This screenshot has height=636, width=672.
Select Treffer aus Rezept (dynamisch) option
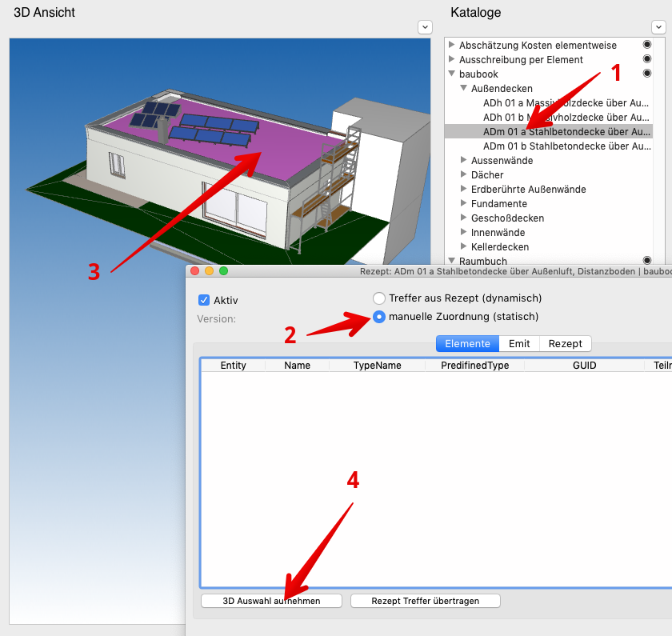click(x=379, y=298)
